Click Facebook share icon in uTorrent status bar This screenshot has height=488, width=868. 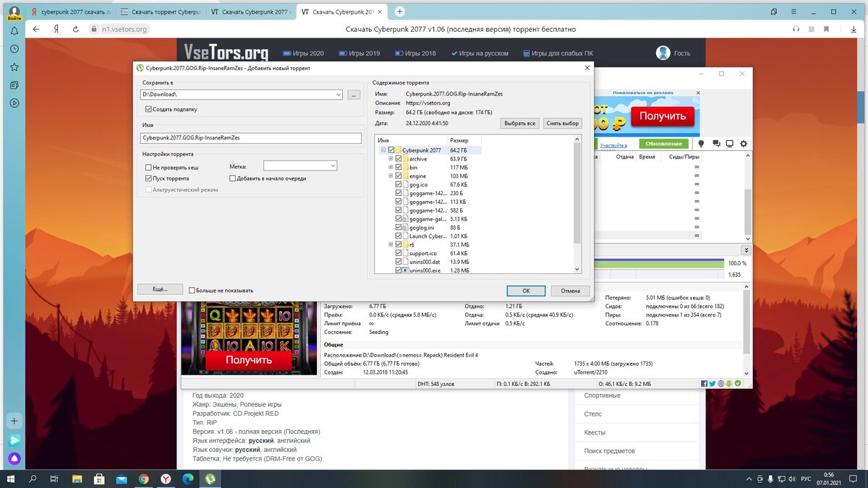click(704, 383)
